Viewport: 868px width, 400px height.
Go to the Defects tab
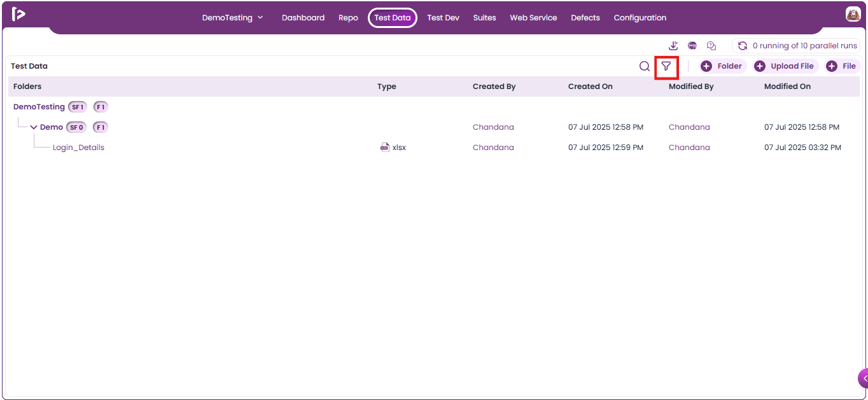[x=585, y=18]
